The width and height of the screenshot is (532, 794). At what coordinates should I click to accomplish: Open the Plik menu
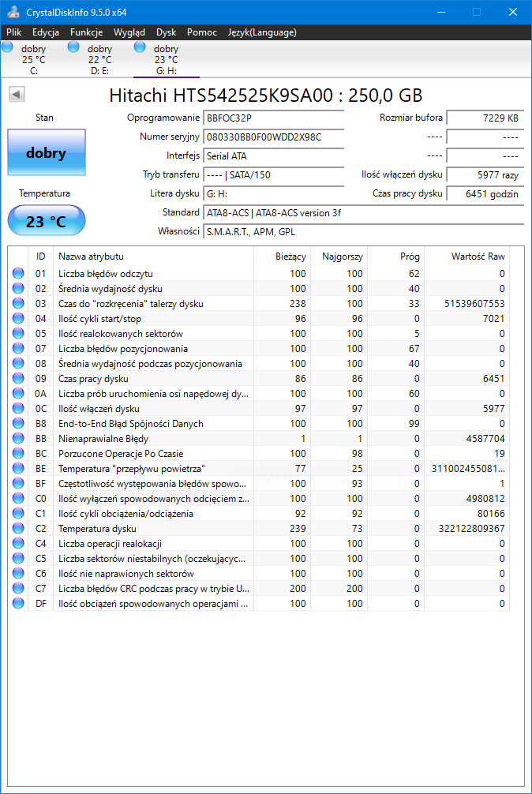coord(14,32)
